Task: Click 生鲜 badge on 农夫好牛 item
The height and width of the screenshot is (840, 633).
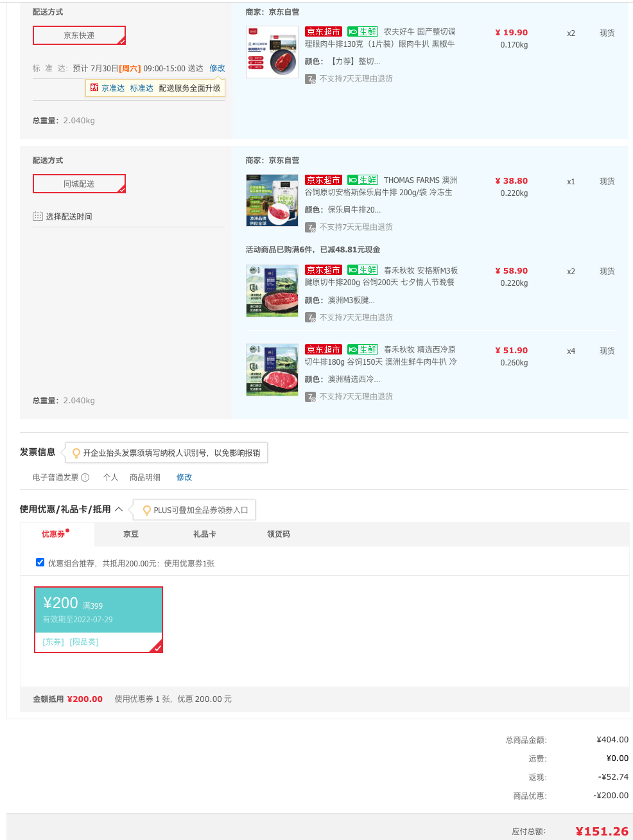Action: (363, 31)
